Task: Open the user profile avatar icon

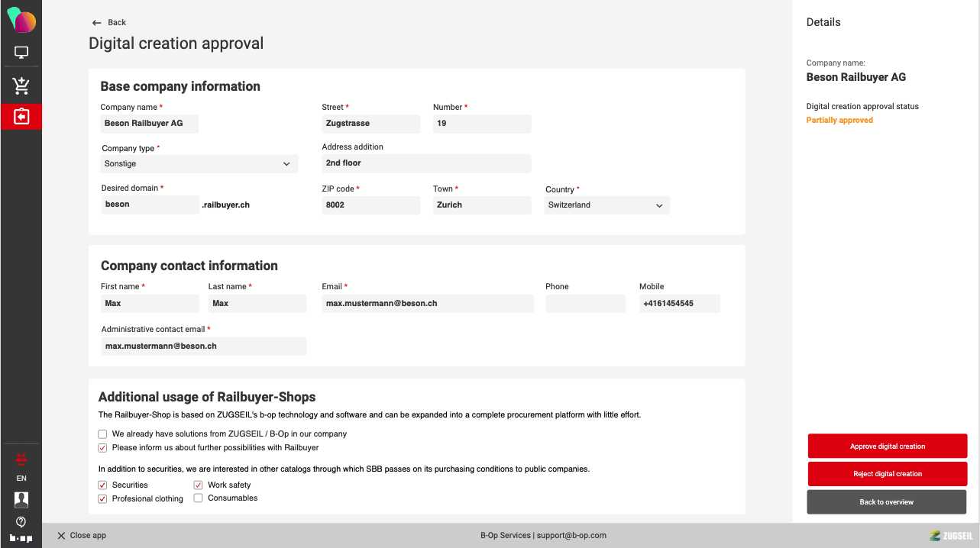Action: (21, 499)
